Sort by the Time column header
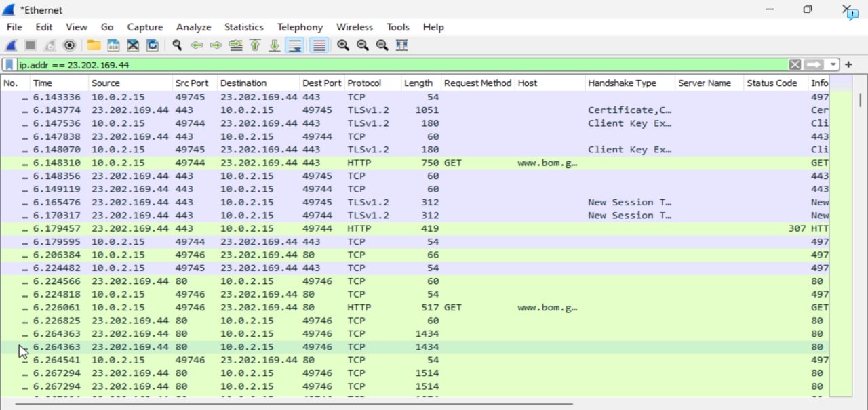The width and height of the screenshot is (868, 410). 60,83
